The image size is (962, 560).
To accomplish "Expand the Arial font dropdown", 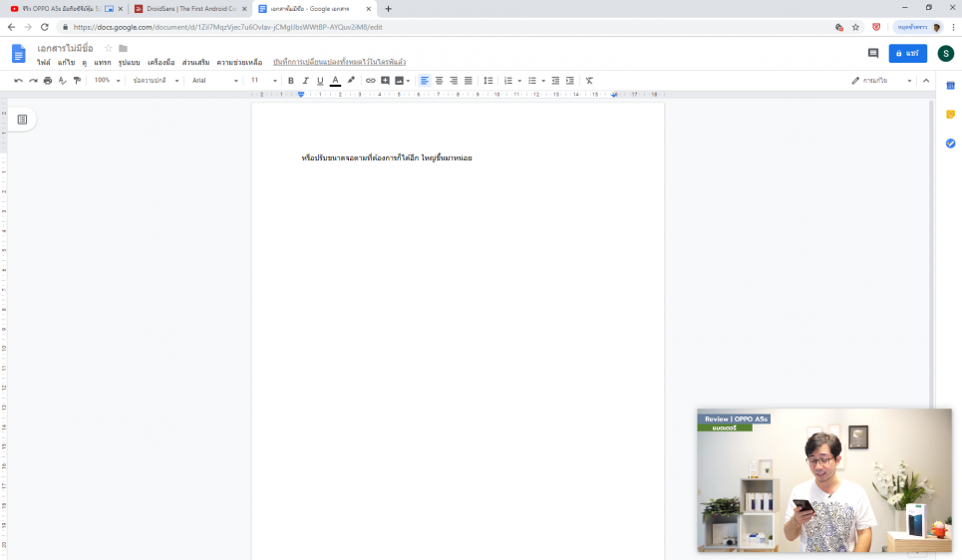I will click(214, 81).
